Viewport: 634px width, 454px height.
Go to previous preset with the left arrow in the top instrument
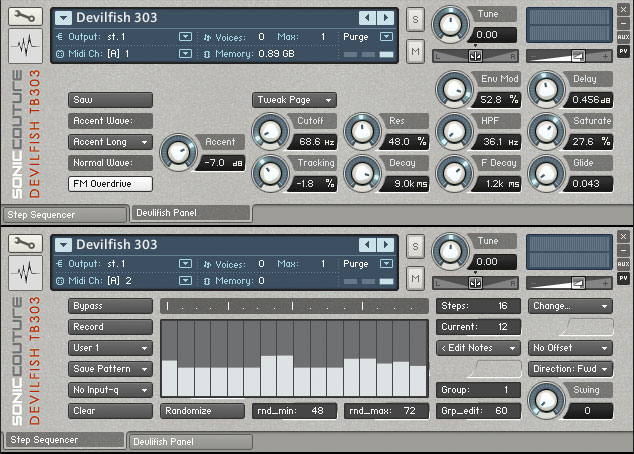click(x=367, y=18)
